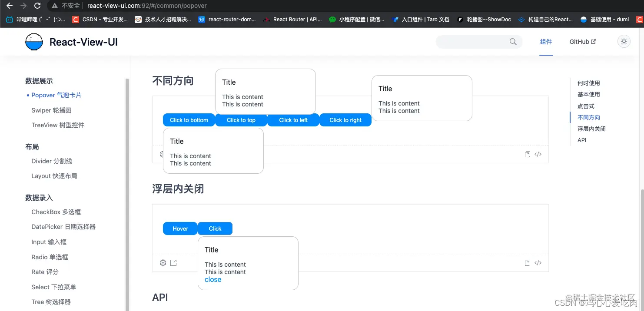Open the CSDN 专业开发 bookmark
The width and height of the screenshot is (644, 311).
[x=100, y=20]
